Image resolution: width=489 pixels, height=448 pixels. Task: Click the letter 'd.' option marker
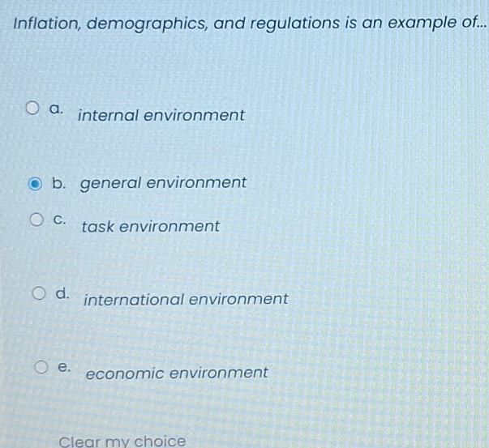[62, 292]
